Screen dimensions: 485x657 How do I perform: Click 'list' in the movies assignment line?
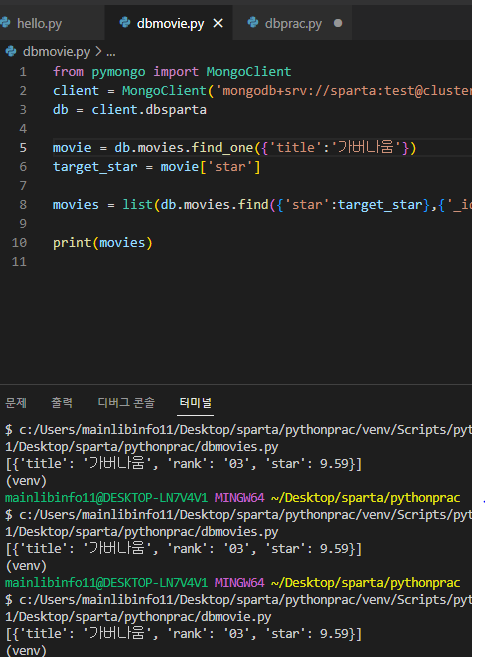(137, 205)
